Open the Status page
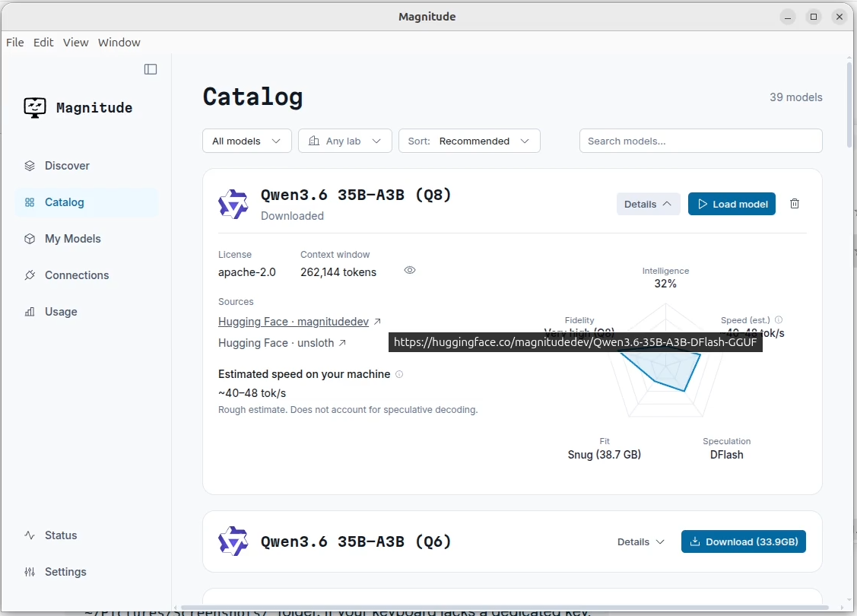The height and width of the screenshot is (616, 857). tap(87, 535)
